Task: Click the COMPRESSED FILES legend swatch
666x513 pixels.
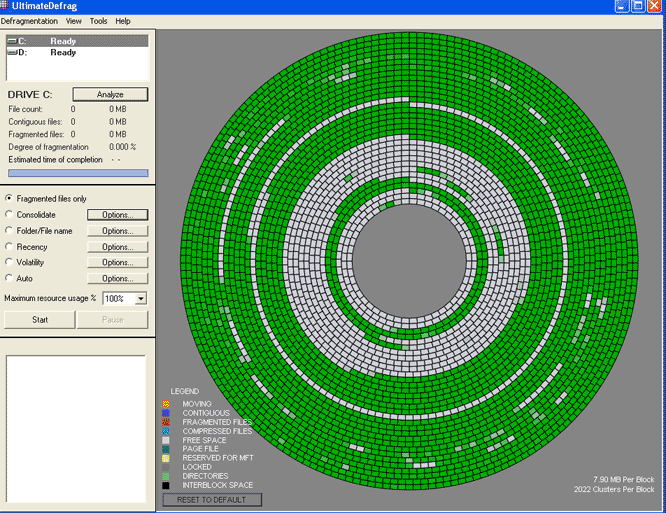Action: (x=166, y=431)
